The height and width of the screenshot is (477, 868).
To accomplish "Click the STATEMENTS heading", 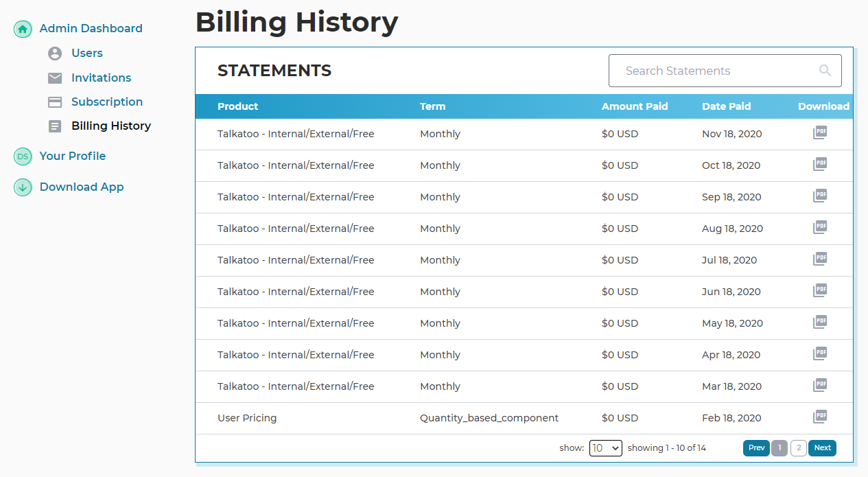I will pyautogui.click(x=274, y=71).
